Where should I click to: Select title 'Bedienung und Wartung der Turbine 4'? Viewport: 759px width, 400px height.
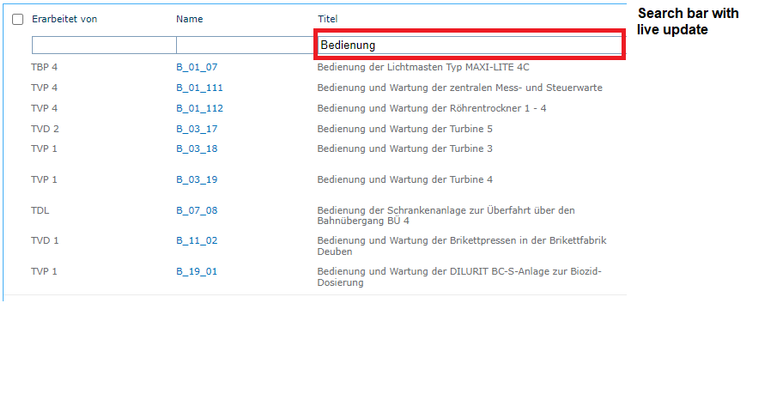tap(405, 180)
